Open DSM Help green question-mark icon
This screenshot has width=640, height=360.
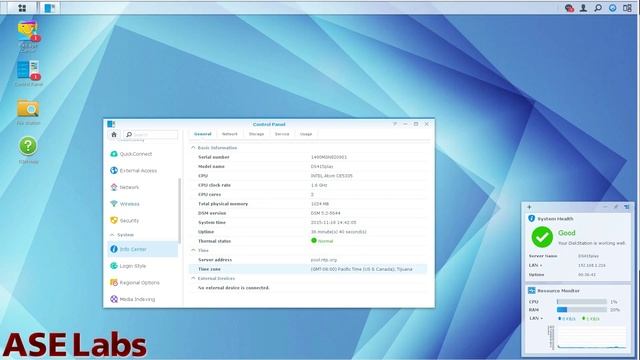click(x=28, y=149)
